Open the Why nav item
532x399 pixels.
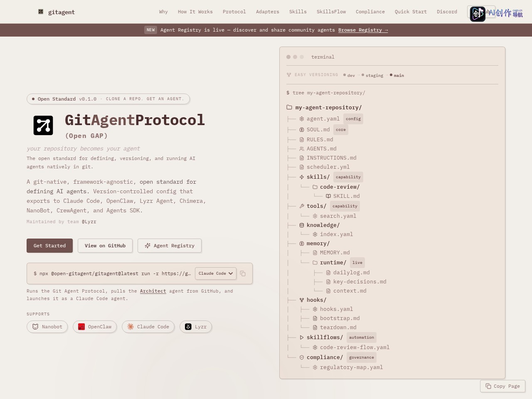pyautogui.click(x=163, y=12)
